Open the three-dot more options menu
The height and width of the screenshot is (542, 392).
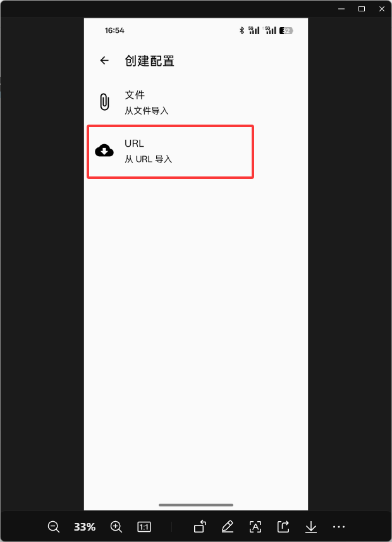(x=339, y=527)
